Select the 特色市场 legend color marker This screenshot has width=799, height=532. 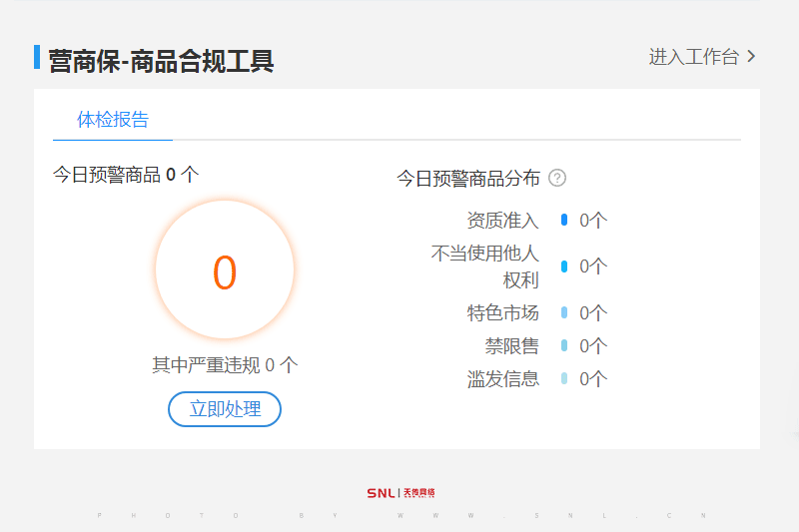pos(564,312)
